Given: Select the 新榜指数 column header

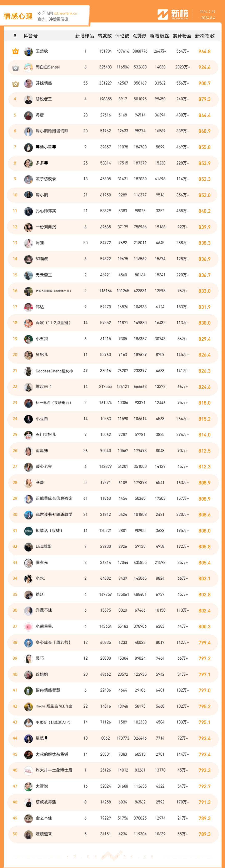Looking at the screenshot, I should point(205,36).
